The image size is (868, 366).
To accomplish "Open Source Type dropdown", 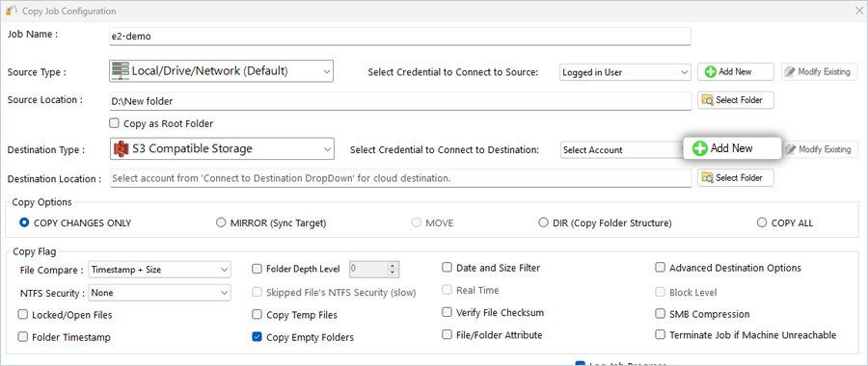I will pos(222,70).
